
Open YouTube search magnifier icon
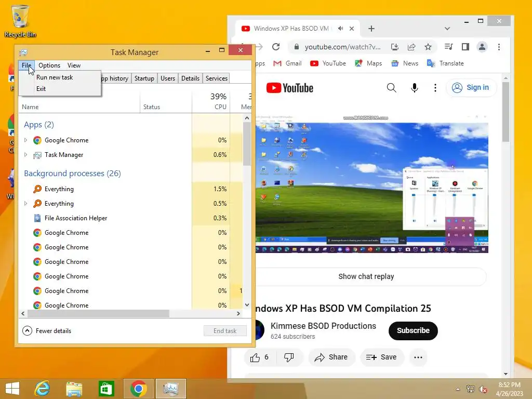point(392,88)
